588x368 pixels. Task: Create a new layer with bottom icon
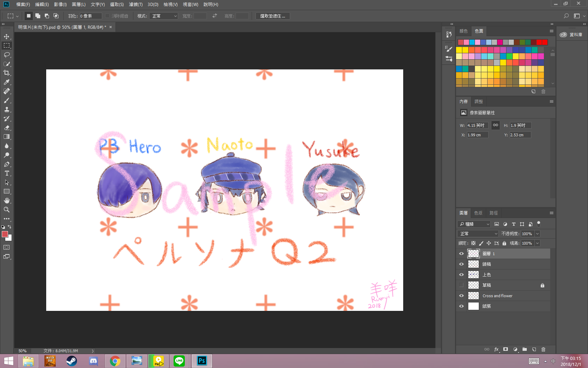pyautogui.click(x=534, y=349)
